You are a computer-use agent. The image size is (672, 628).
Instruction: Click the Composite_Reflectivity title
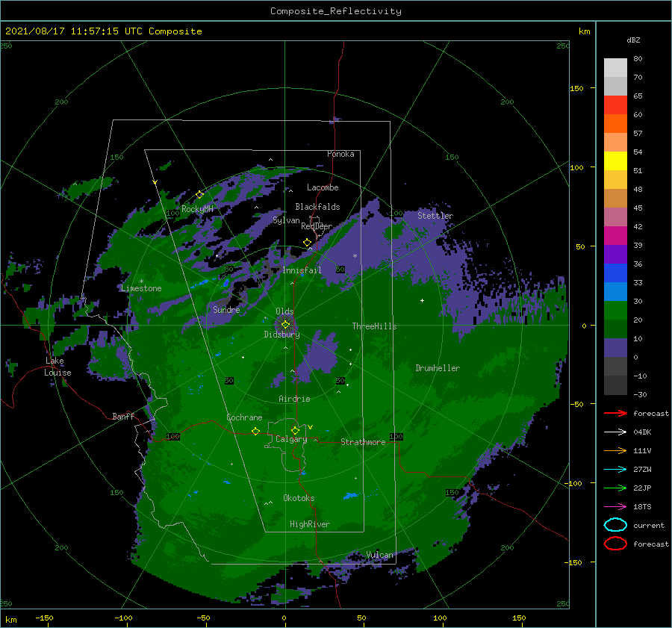(x=336, y=11)
